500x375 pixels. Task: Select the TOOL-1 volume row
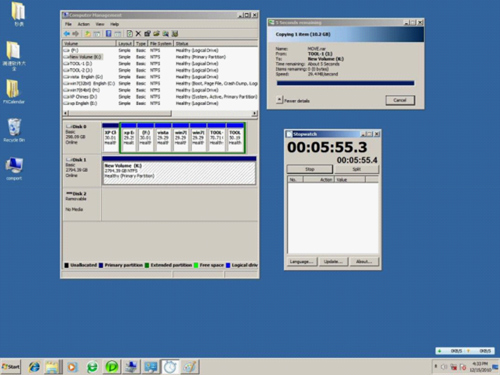tap(160, 64)
